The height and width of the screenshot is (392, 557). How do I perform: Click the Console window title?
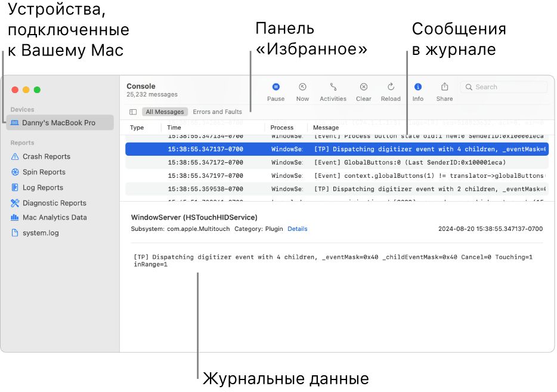click(141, 87)
